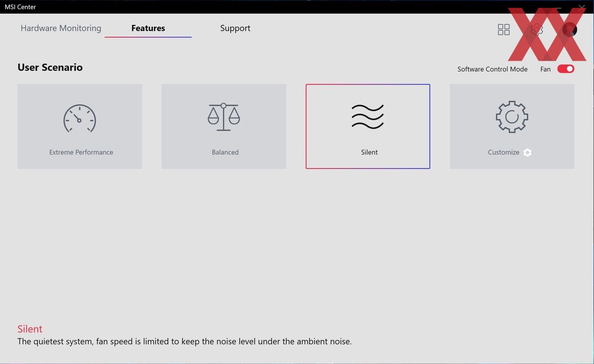Open the settings gear icon at top right
Screen dimensions: 594x364
tap(536, 29)
